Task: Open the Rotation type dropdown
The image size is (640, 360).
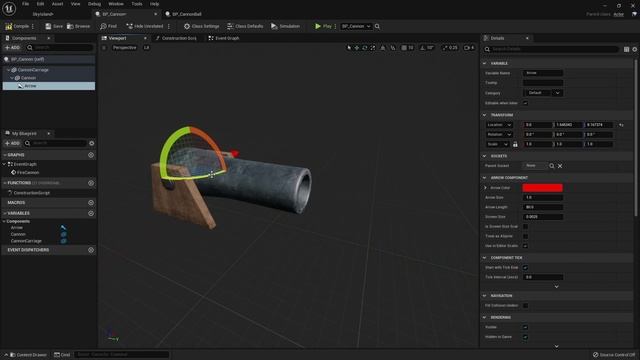Action: click(x=499, y=135)
